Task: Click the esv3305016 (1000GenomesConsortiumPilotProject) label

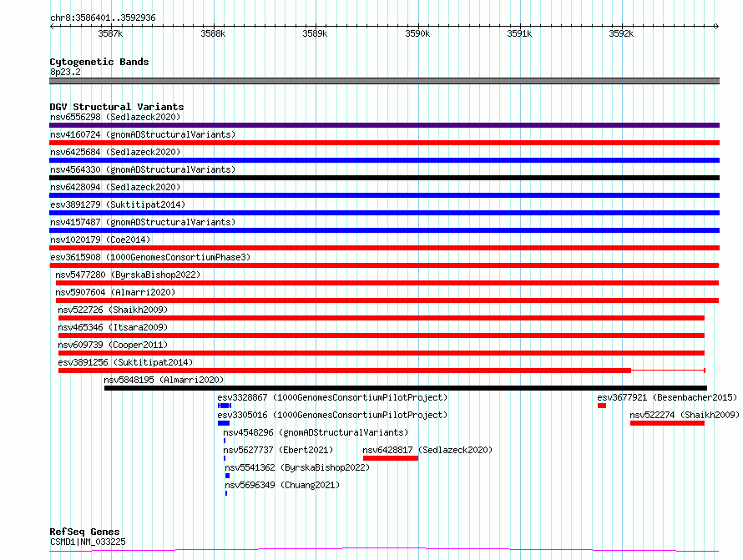Action: (x=332, y=415)
